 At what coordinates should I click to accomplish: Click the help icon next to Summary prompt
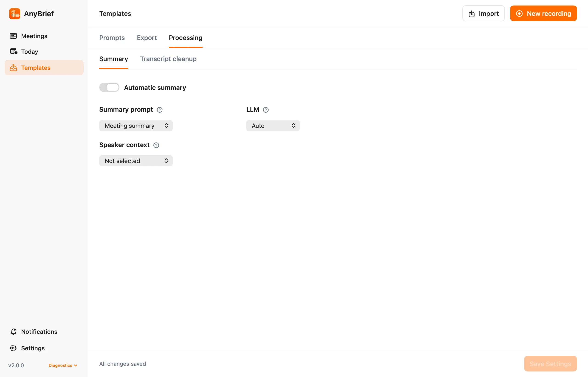159,110
